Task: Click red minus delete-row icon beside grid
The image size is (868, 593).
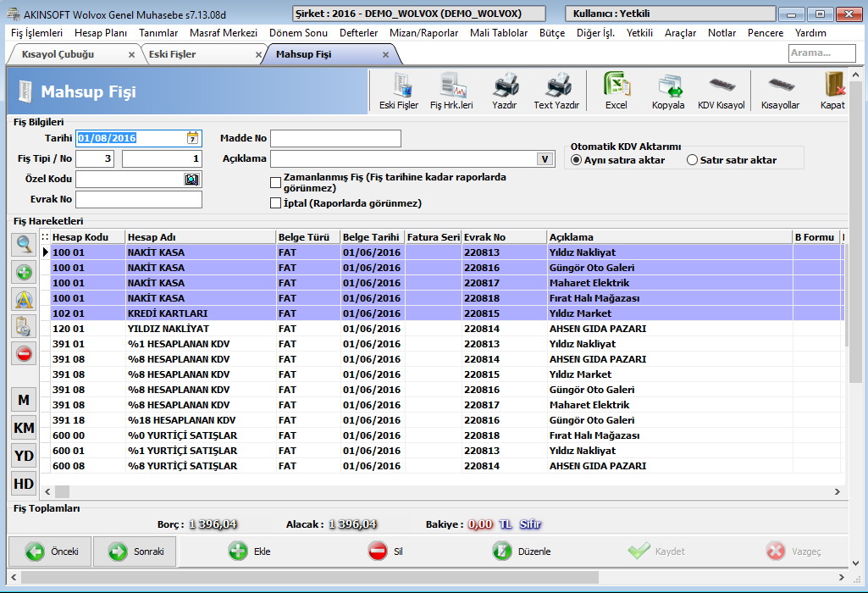Action: pos(24,354)
